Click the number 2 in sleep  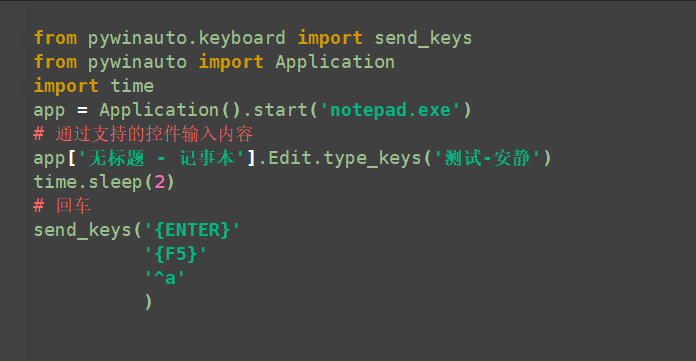coord(159,182)
